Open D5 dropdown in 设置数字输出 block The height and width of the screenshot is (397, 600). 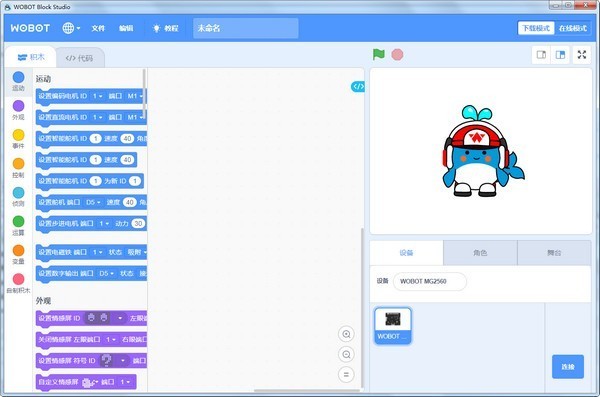coord(106,273)
